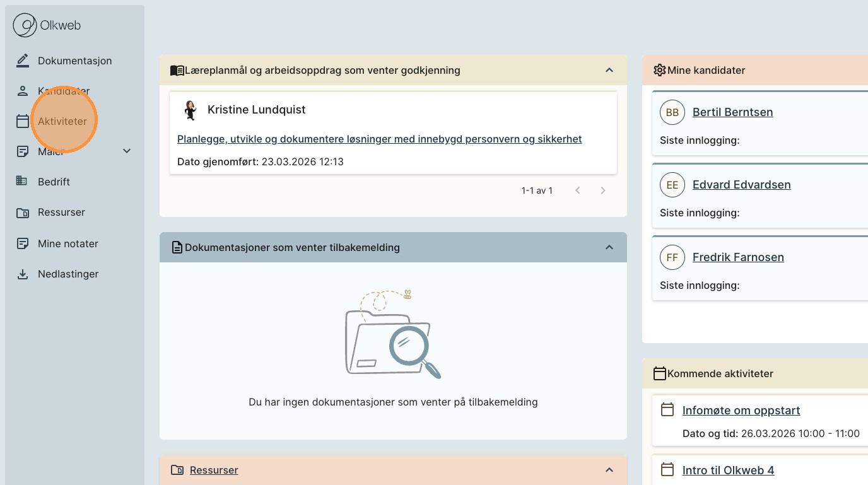The width and height of the screenshot is (868, 485).
Task: Go to next page of approvals
Action: point(602,190)
